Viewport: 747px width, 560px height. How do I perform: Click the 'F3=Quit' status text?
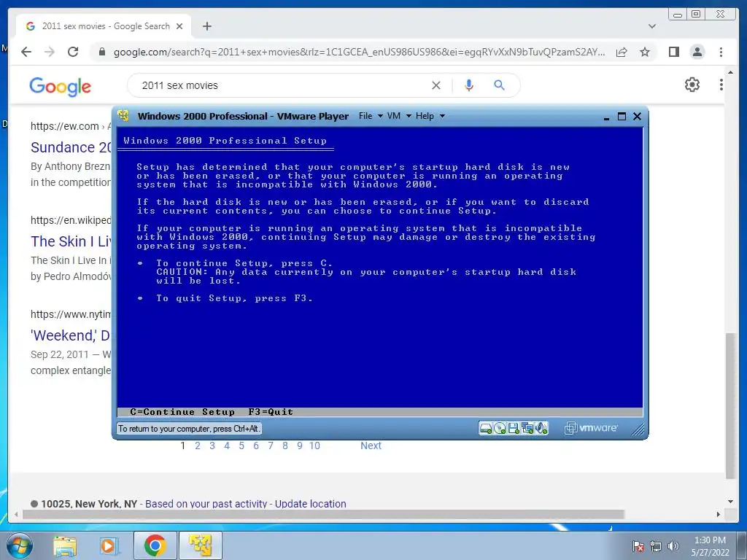point(271,412)
